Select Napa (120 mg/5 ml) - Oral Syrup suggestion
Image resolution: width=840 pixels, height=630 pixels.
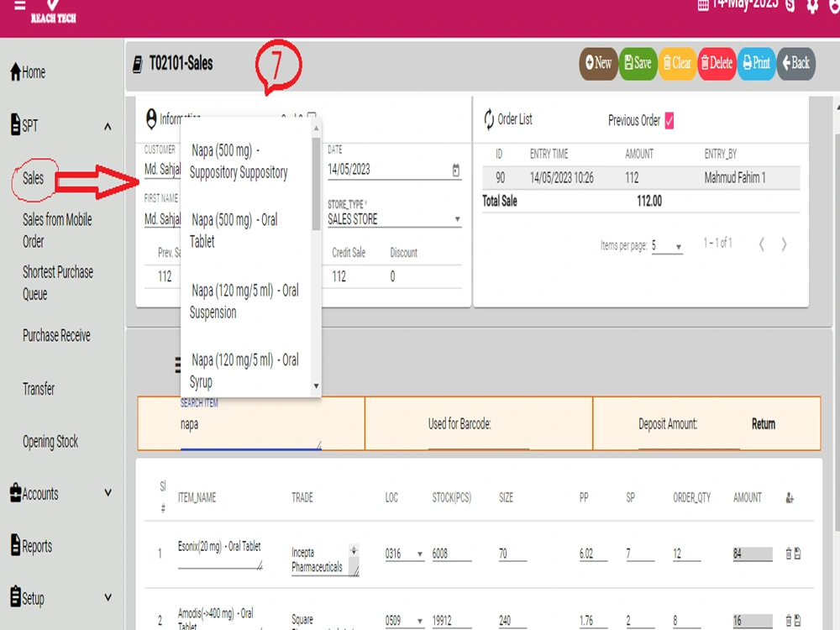246,370
